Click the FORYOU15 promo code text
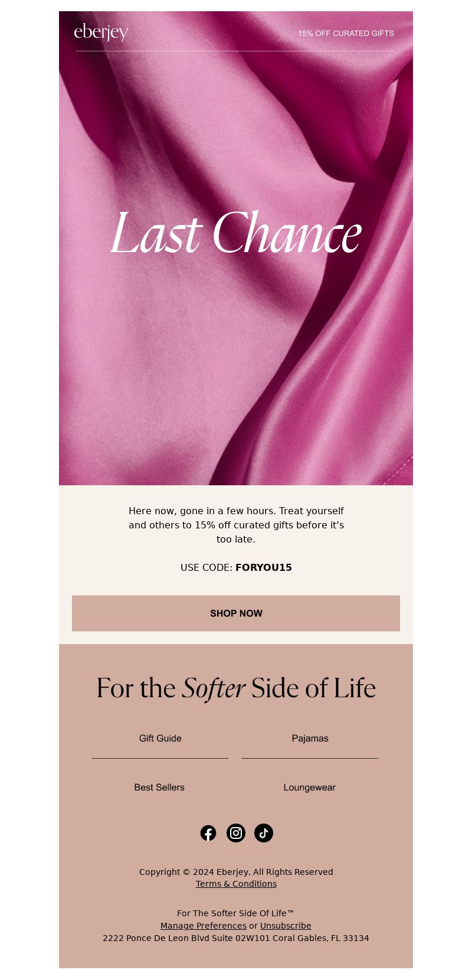Image resolution: width=472 pixels, height=980 pixels. click(x=264, y=567)
